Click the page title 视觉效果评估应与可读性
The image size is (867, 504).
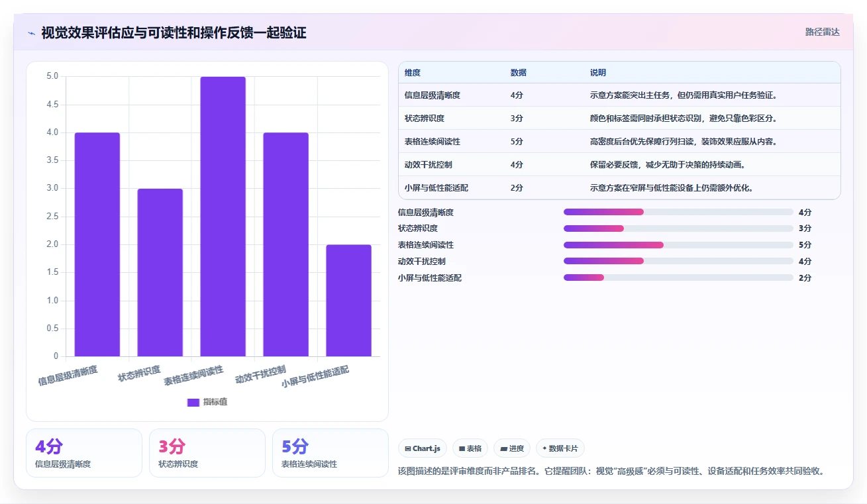174,33
